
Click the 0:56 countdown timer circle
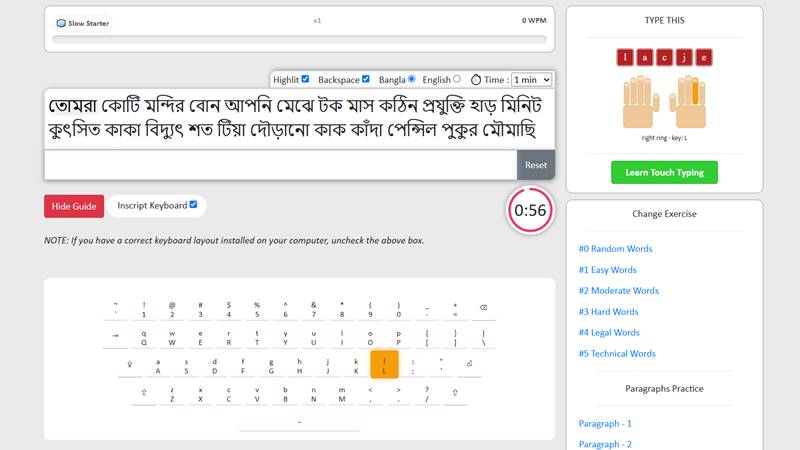[x=530, y=210]
